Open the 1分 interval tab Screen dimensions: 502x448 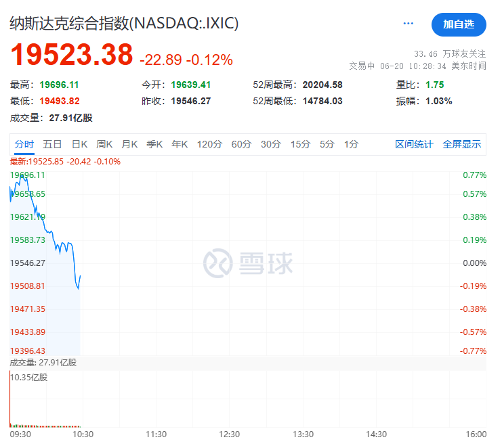click(351, 144)
